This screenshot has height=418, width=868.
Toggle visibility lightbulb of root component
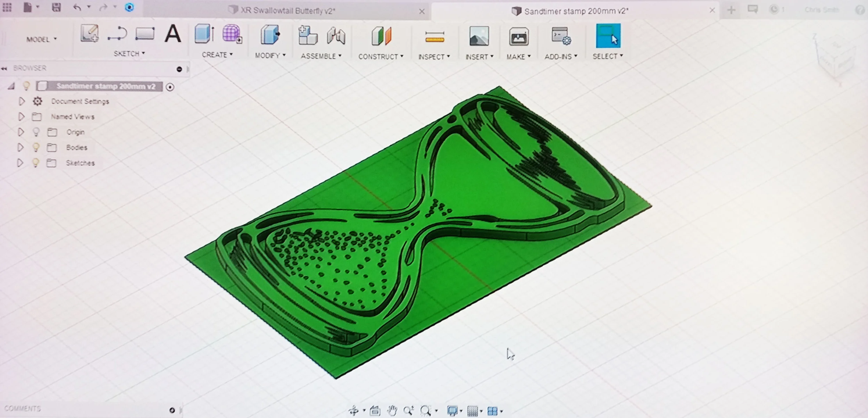[26, 86]
